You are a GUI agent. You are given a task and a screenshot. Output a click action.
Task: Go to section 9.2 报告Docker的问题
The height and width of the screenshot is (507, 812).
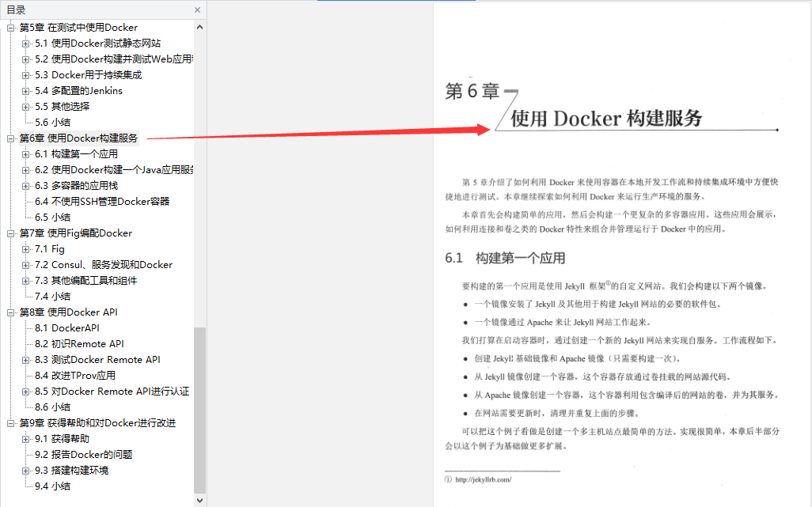point(83,455)
